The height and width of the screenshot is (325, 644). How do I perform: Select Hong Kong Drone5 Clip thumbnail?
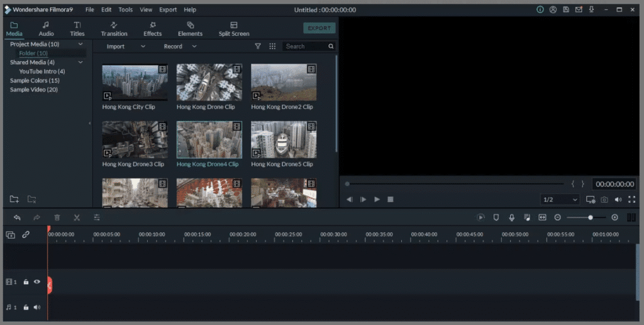[x=284, y=139]
